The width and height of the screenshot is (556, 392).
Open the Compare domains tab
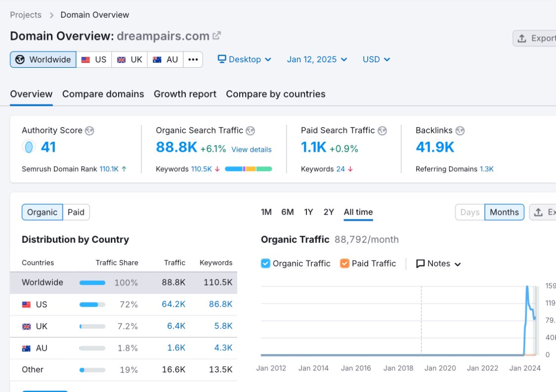click(103, 94)
